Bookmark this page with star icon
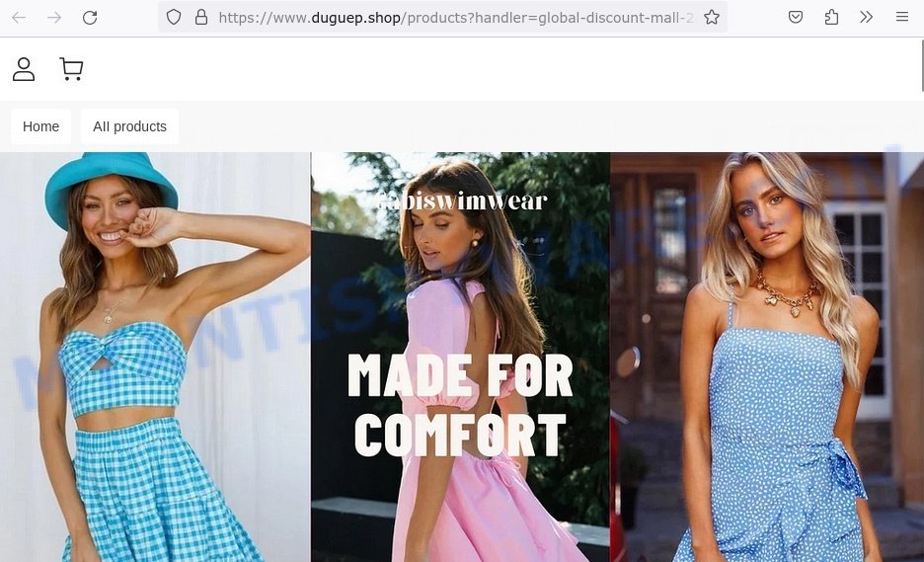The image size is (924, 562). [712, 17]
